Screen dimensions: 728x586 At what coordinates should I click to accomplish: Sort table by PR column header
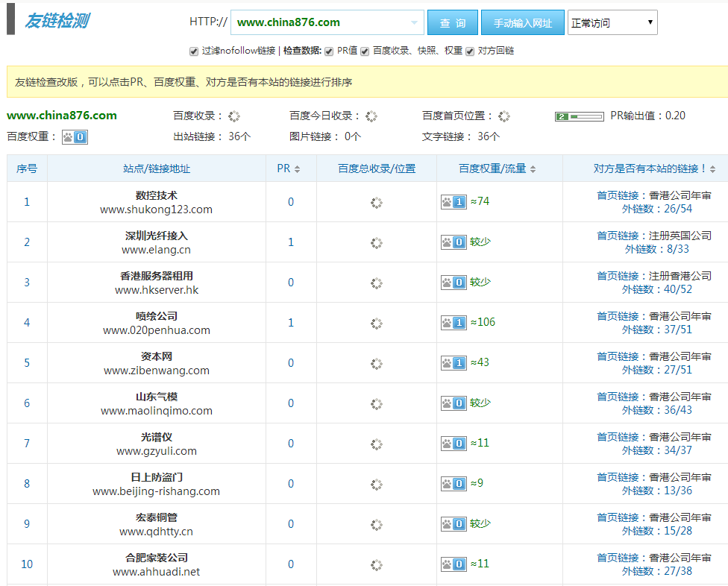click(x=289, y=168)
